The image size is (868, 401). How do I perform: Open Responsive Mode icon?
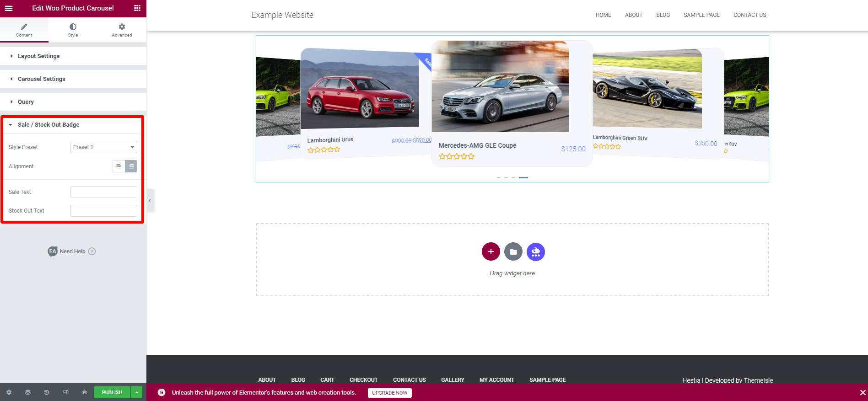tap(65, 392)
